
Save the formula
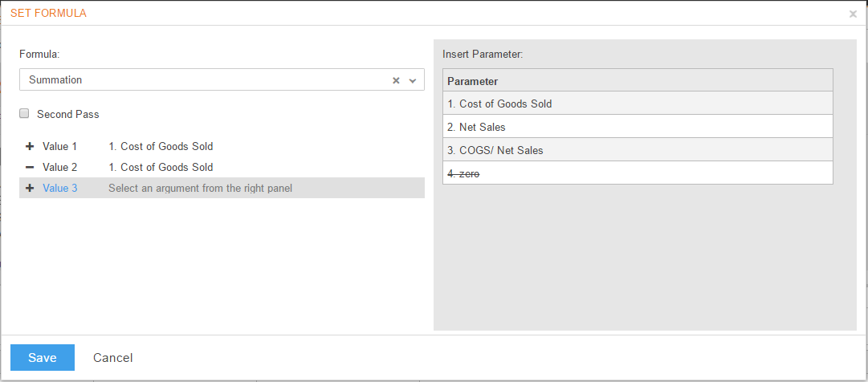[x=43, y=358]
